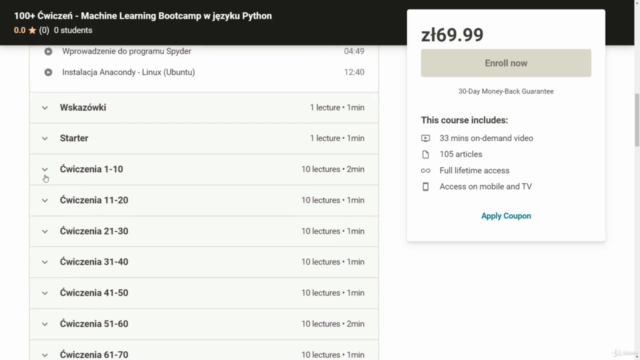This screenshot has width=640, height=360.
Task: Expand the Ćwiczenia 41-50 chevron
Action: coord(45,293)
